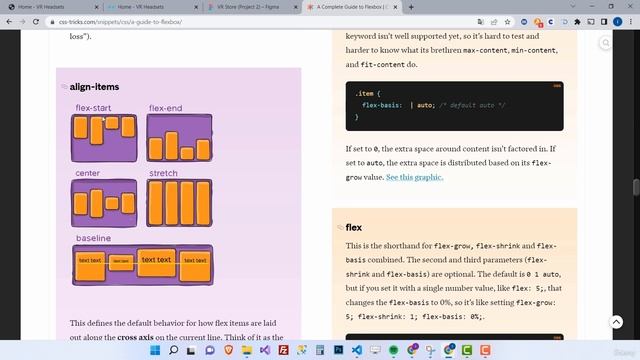Open Photoshop from the taskbar
This screenshot has width=640, height=360.
(x=338, y=350)
